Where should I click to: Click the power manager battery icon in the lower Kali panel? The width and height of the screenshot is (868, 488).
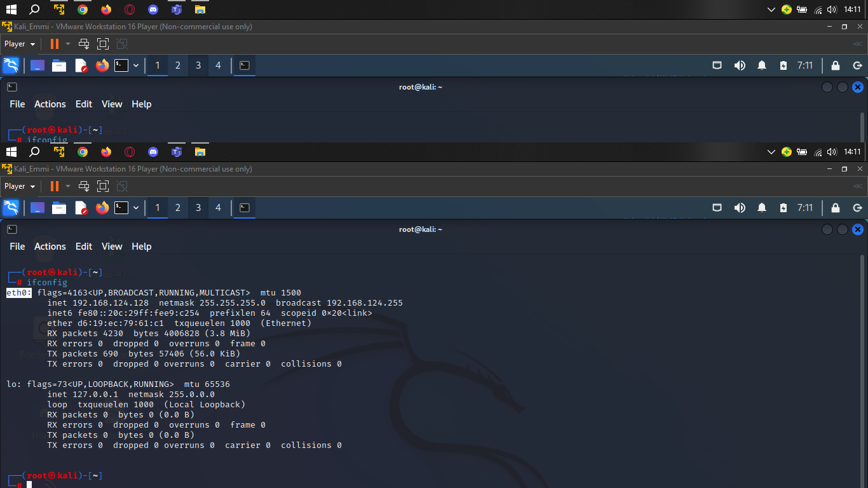783,208
